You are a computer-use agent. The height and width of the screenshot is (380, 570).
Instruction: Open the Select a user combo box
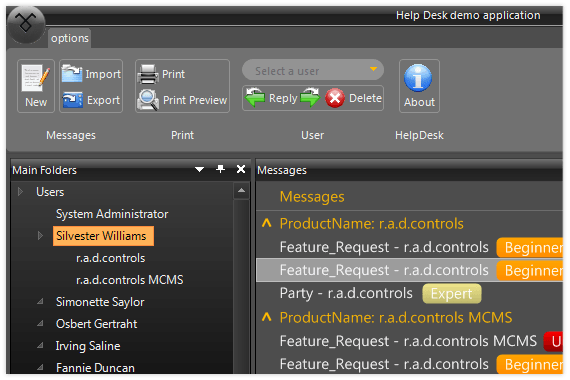tap(313, 70)
